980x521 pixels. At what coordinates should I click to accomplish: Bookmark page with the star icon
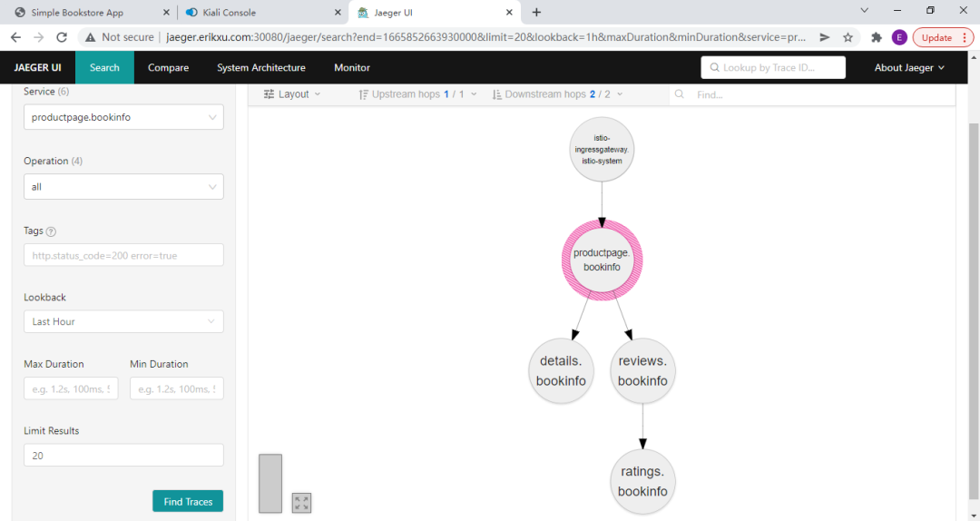(x=848, y=37)
